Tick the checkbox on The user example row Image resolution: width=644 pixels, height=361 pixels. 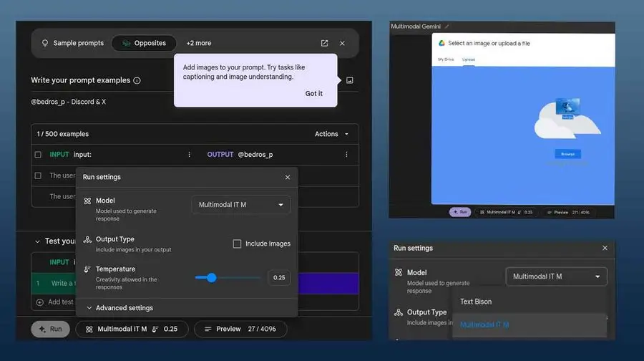point(38,175)
